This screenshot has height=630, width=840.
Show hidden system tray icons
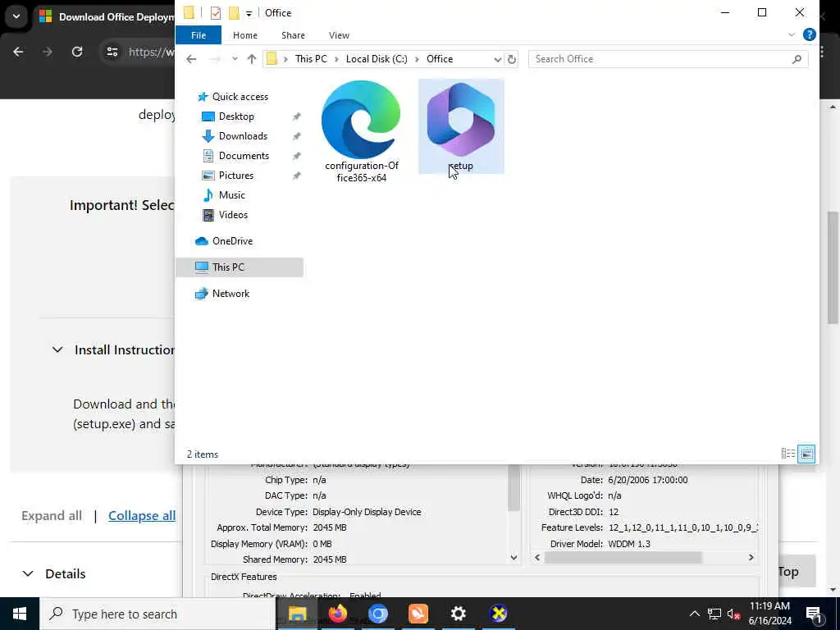[694, 614]
